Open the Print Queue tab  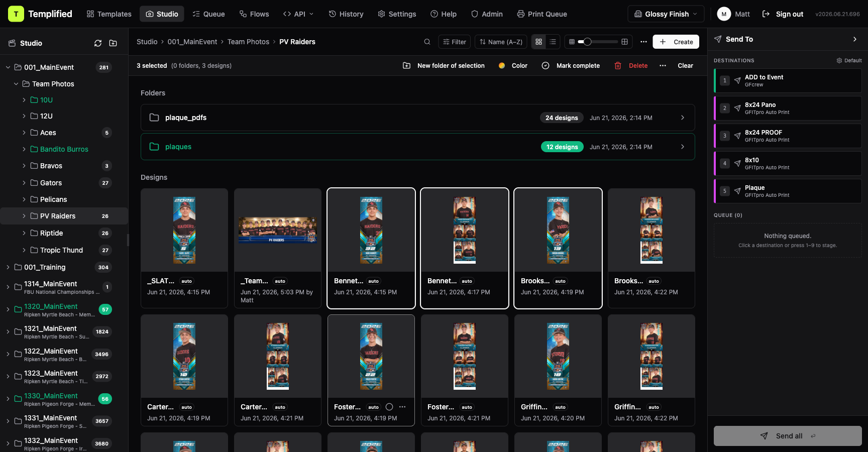(x=542, y=14)
